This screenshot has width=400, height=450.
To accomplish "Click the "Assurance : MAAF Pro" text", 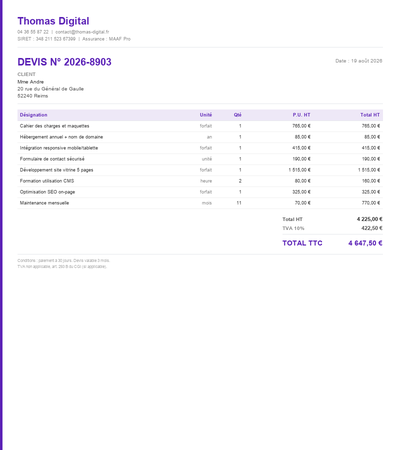I will 106,39.
